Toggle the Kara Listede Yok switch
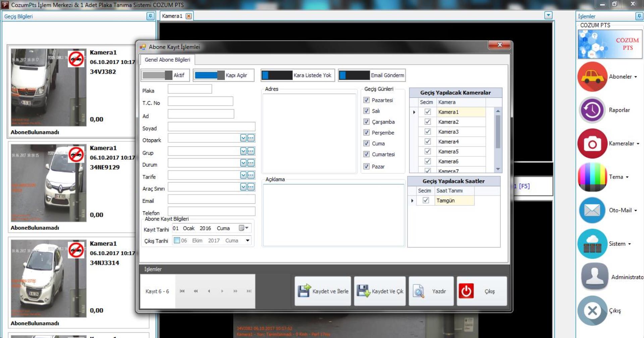The height and width of the screenshot is (338, 644). click(277, 75)
